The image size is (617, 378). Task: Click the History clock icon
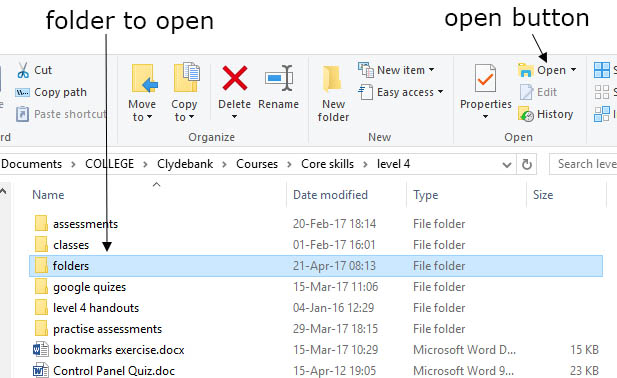pyautogui.click(x=526, y=114)
